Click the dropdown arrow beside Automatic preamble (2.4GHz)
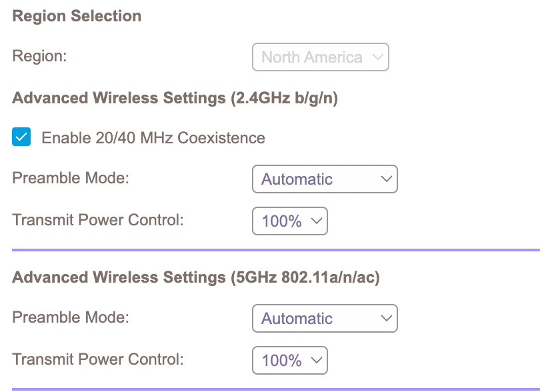The height and width of the screenshot is (392, 540). point(385,179)
